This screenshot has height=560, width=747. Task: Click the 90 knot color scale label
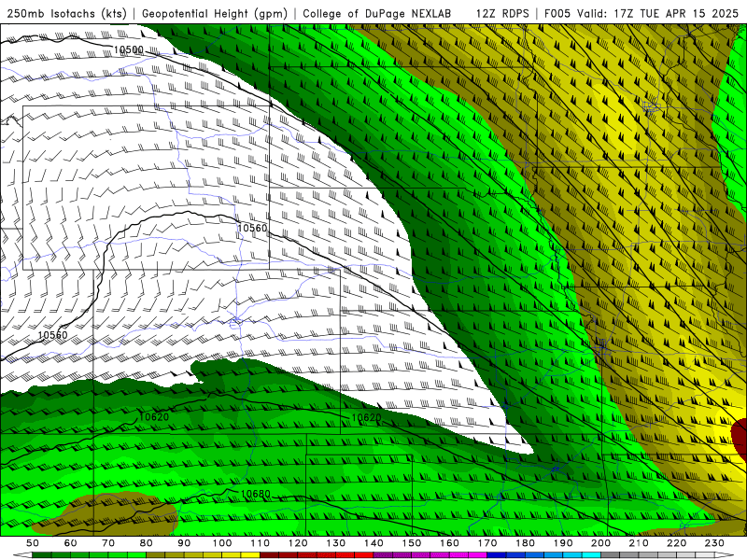184,543
